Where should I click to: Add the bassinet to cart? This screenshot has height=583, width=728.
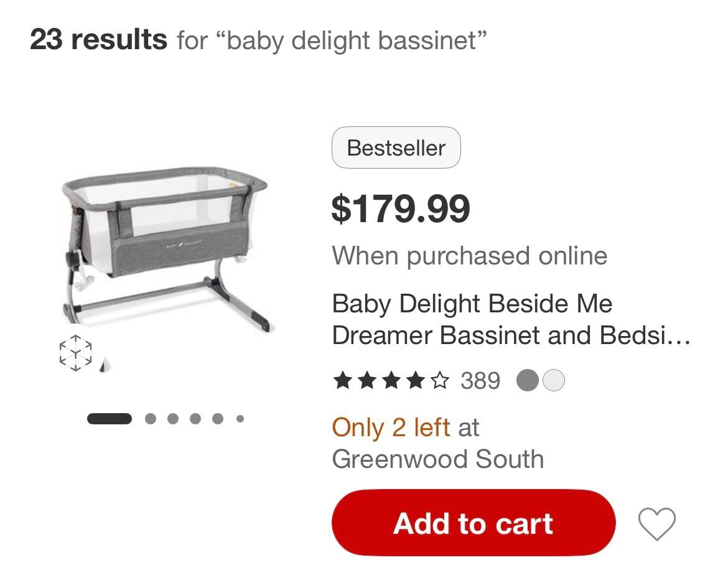[x=473, y=523]
